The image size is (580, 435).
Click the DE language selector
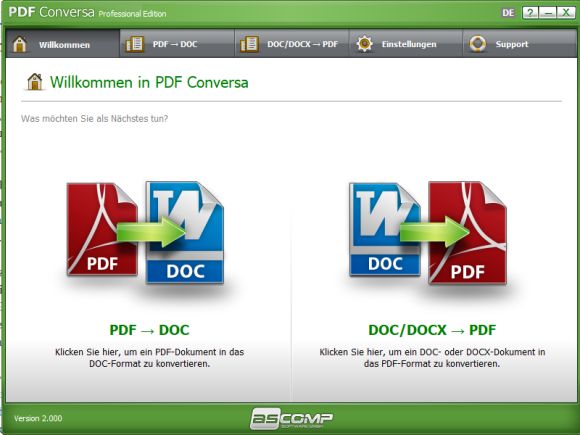[x=508, y=13]
